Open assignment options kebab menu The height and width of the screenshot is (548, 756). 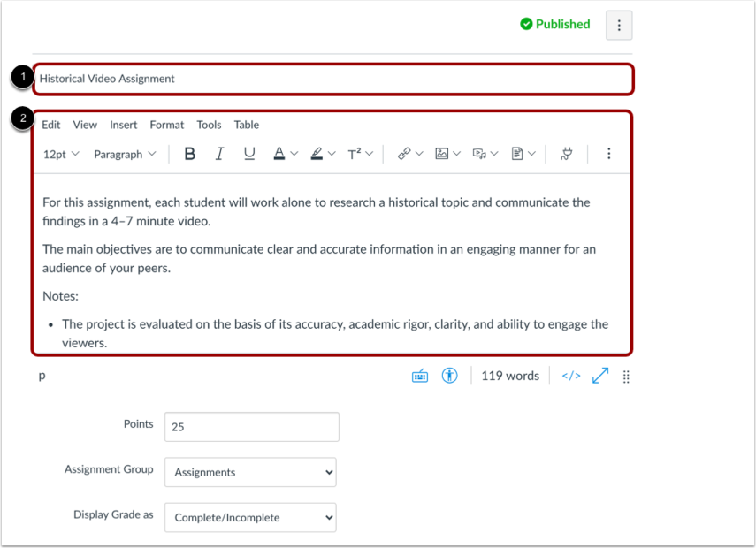[x=619, y=26]
